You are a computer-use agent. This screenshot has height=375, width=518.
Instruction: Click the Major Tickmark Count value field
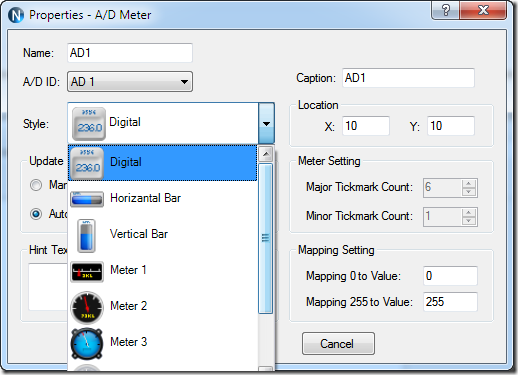pyautogui.click(x=443, y=188)
